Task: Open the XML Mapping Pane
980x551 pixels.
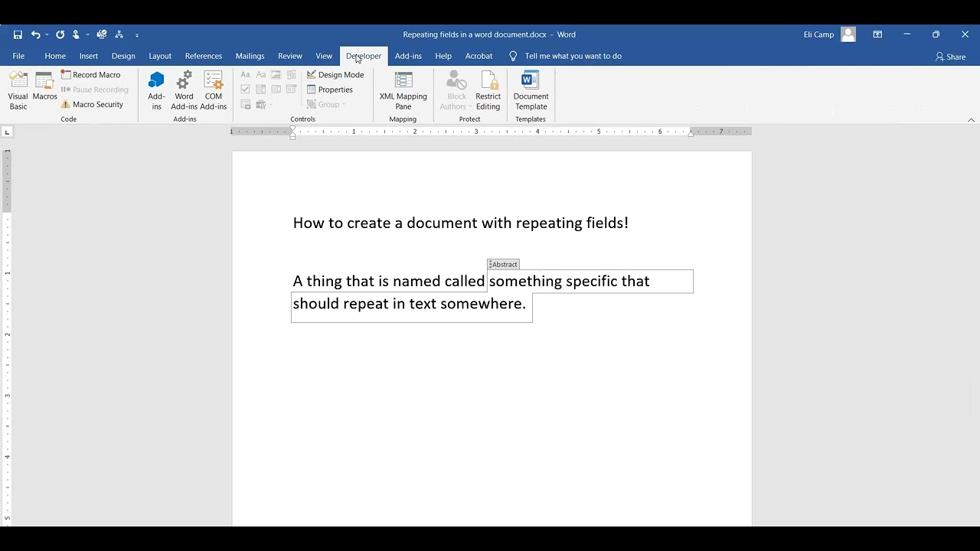Action: pos(403,90)
